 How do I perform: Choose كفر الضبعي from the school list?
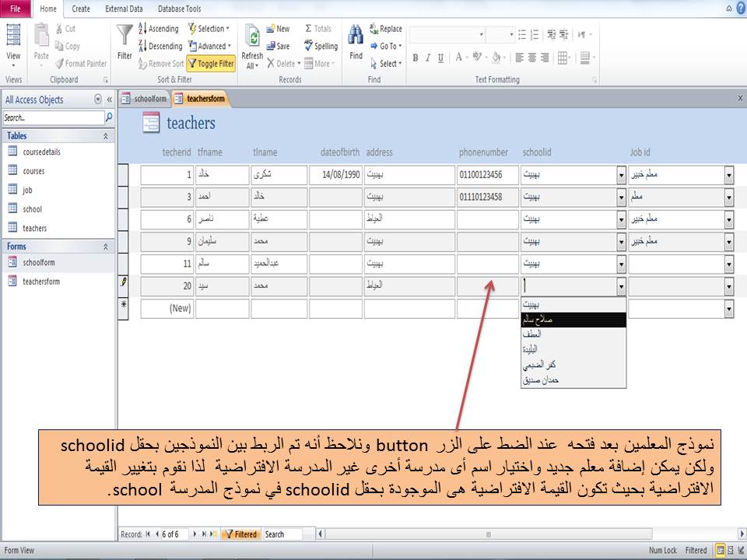[573, 365]
